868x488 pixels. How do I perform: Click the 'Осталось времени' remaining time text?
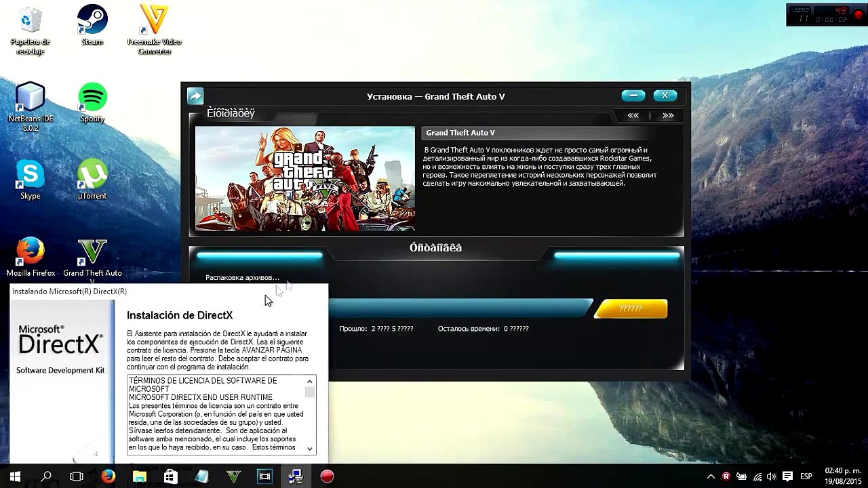pyautogui.click(x=484, y=329)
